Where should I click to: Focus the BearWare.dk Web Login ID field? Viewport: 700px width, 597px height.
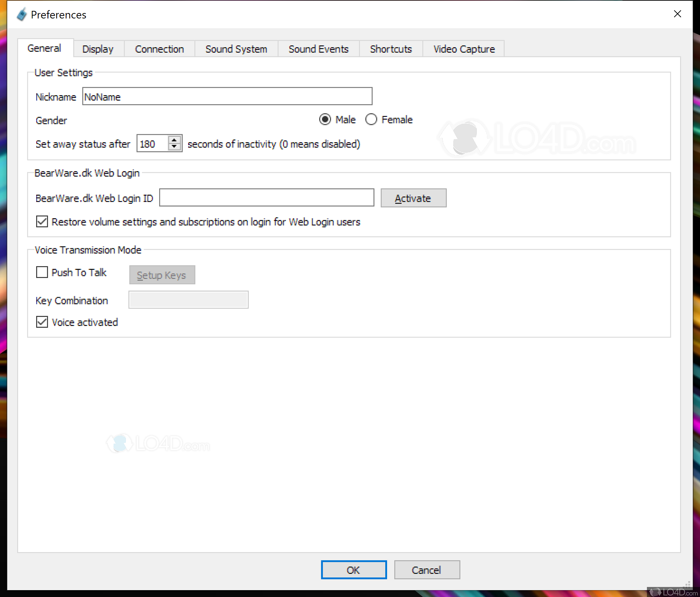click(266, 198)
